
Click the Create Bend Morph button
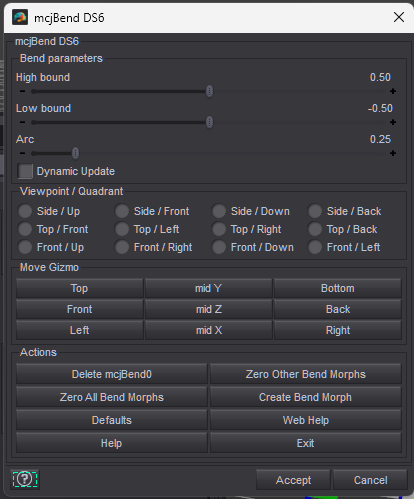[305, 397]
